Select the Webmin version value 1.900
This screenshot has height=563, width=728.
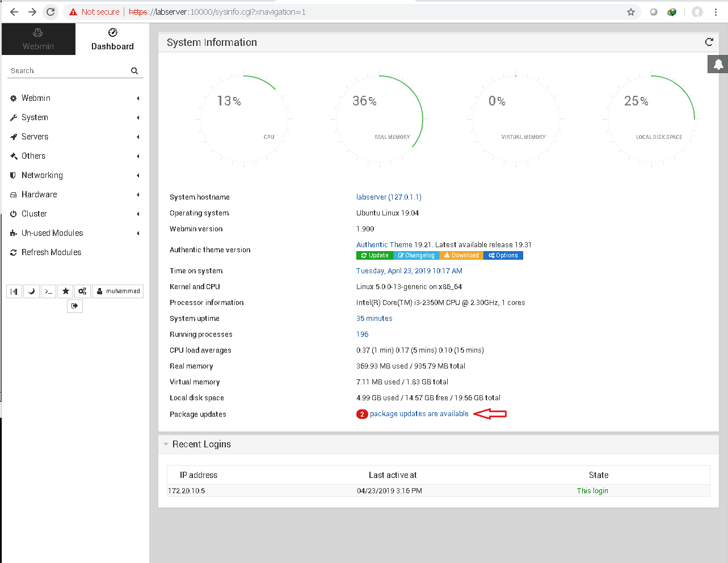(365, 229)
